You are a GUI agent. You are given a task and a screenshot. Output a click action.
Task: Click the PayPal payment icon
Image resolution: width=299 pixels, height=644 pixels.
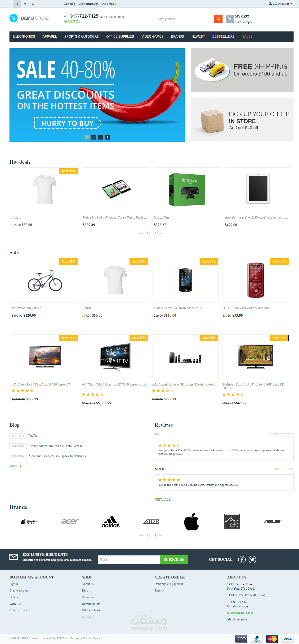pyautogui.click(x=256, y=639)
